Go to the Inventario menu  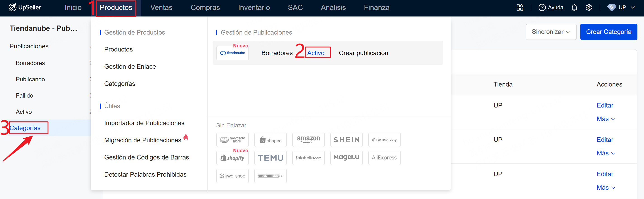click(x=254, y=7)
